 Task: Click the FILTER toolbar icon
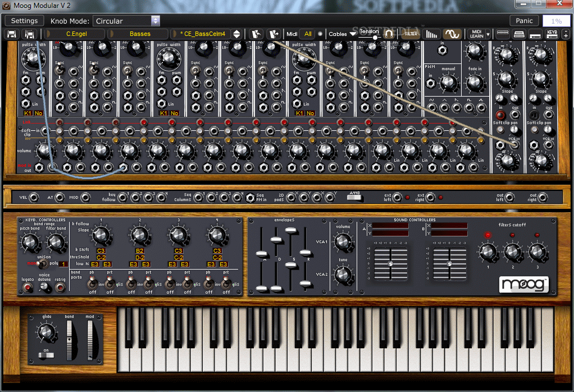point(411,34)
